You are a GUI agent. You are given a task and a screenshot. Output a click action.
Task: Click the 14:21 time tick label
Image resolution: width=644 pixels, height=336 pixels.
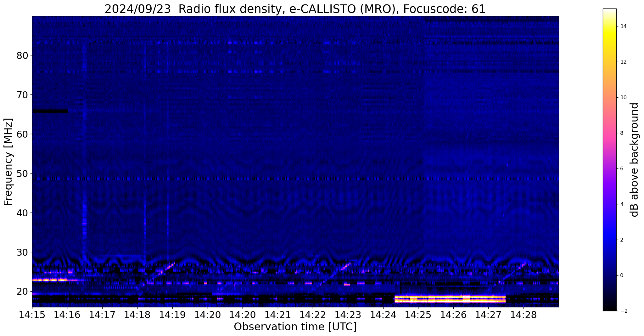[x=277, y=315]
